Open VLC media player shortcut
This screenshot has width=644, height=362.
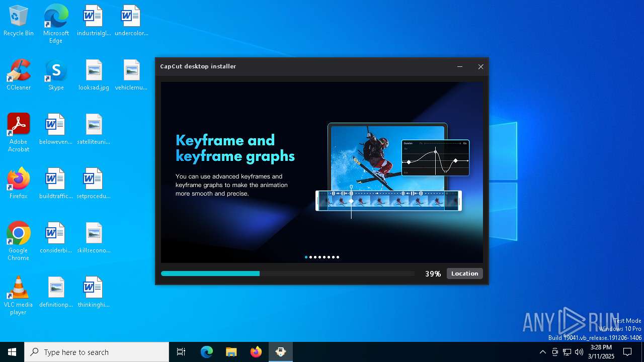[19, 296]
